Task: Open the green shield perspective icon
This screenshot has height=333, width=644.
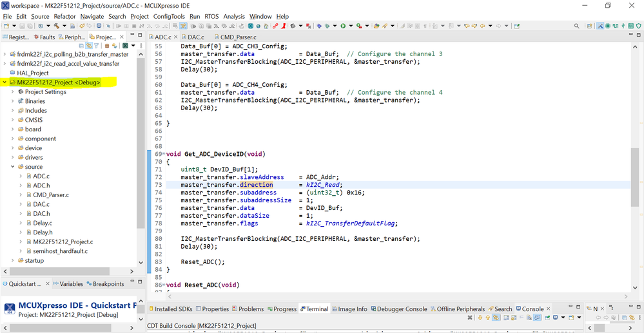Action: 639,26
